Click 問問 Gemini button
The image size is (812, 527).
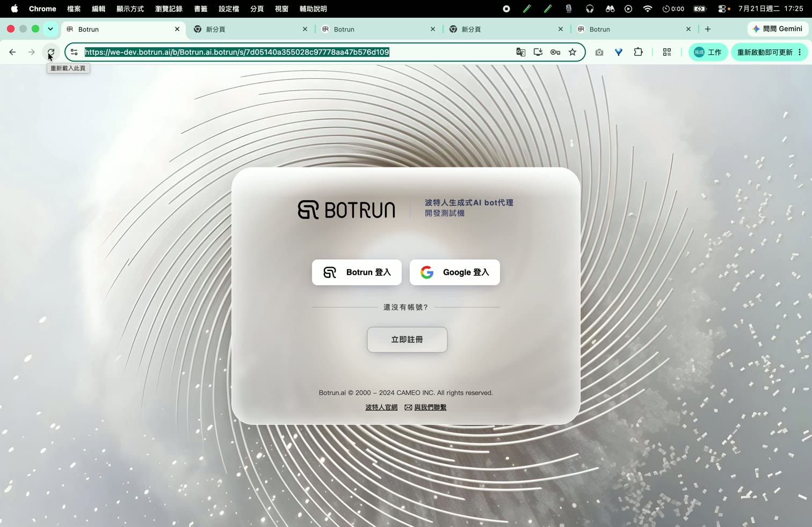click(x=778, y=29)
